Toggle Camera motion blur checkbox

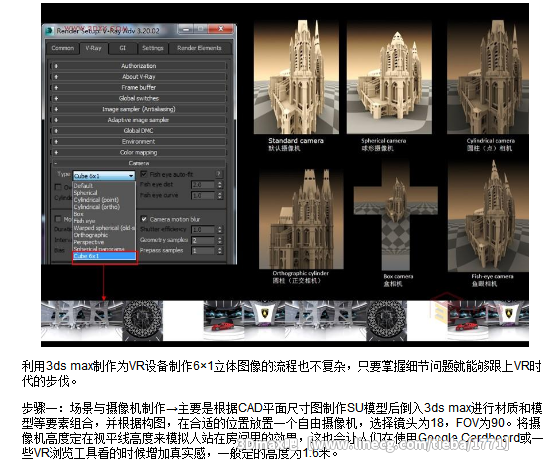[x=144, y=219]
